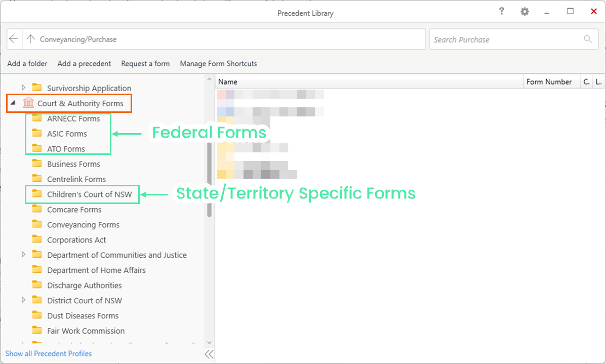This screenshot has height=364, width=606.
Task: Open the help question mark icon
Action: coord(501,11)
